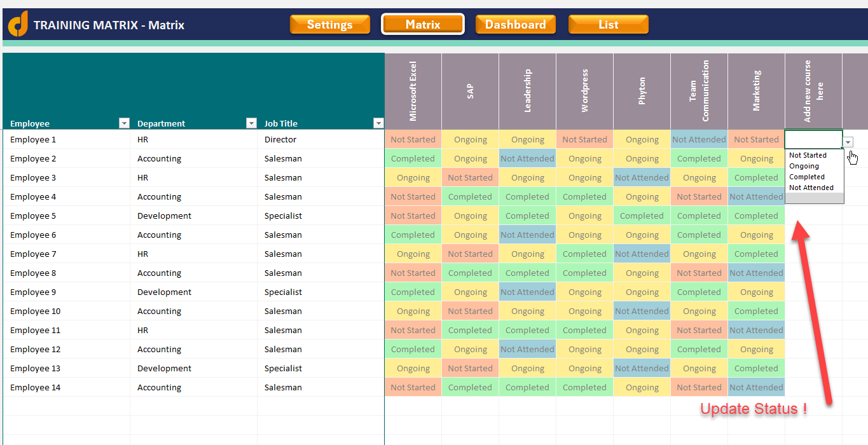Choose 'Not Started' from the status list

click(814, 155)
